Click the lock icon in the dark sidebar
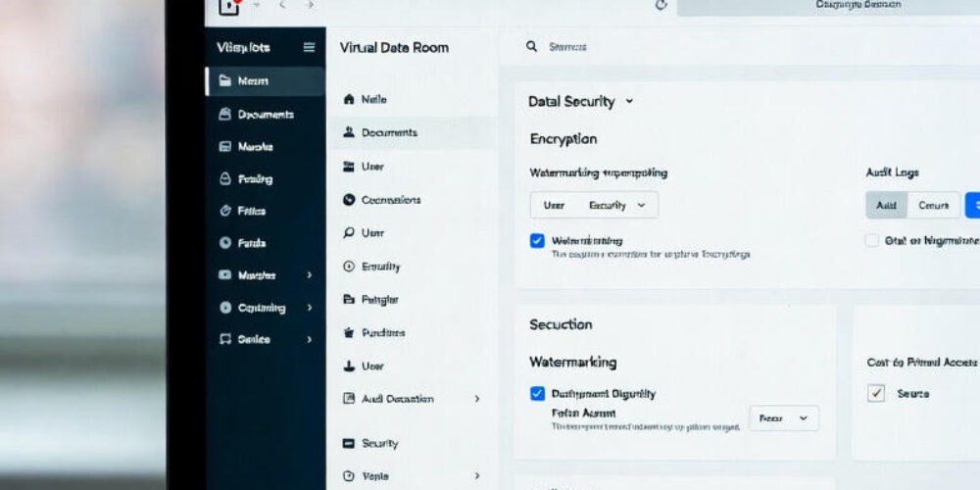980x490 pixels. point(225,178)
